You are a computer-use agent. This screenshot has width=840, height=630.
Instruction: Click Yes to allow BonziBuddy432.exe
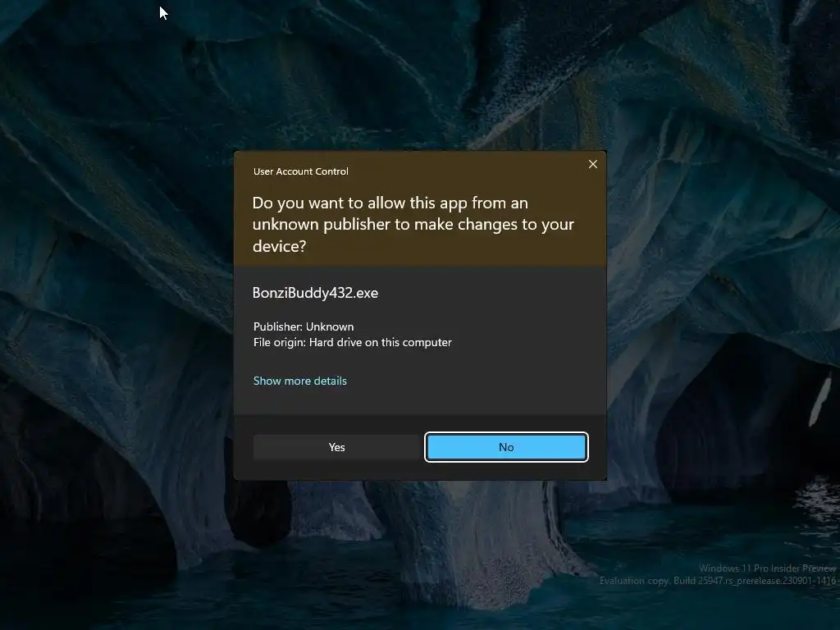tap(336, 447)
